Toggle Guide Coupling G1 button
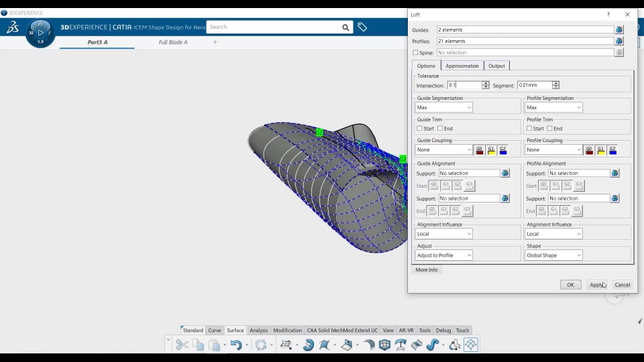Viewport: 644px width, 362px height. pos(491,150)
